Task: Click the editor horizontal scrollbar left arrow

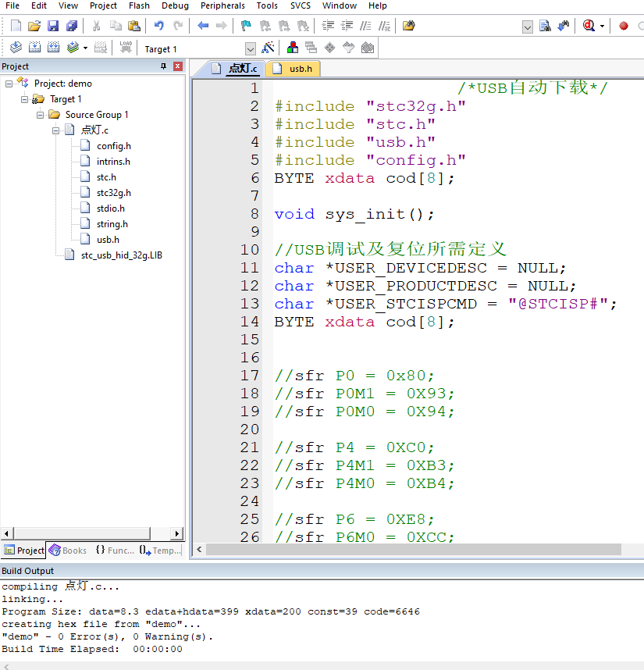Action: click(199, 550)
